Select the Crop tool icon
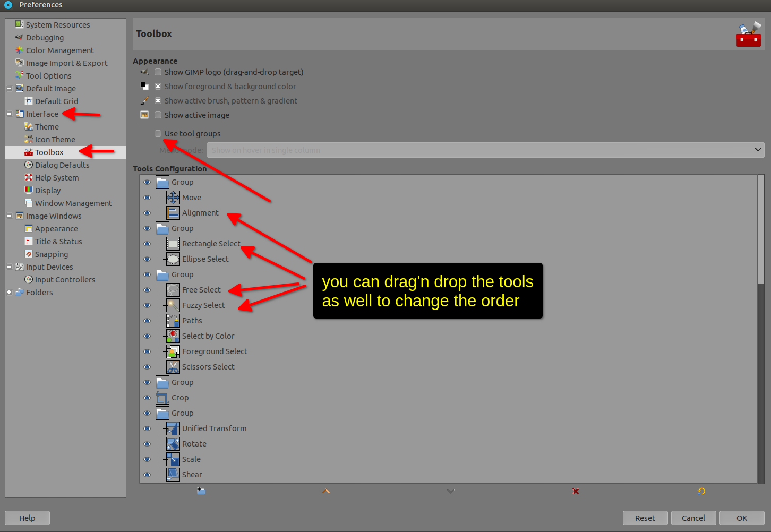Screen dimensions: 771x532 162,398
